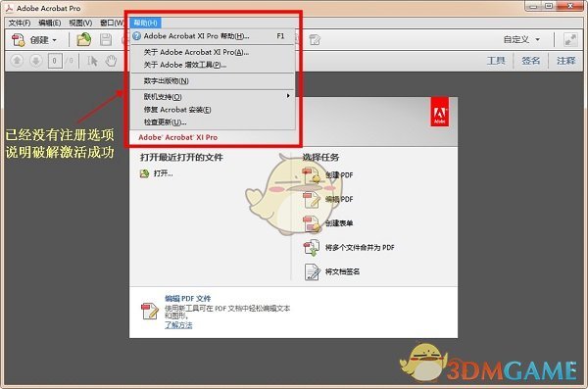Open the 了解方法 link
The width and height of the screenshot is (588, 389).
tap(178, 325)
